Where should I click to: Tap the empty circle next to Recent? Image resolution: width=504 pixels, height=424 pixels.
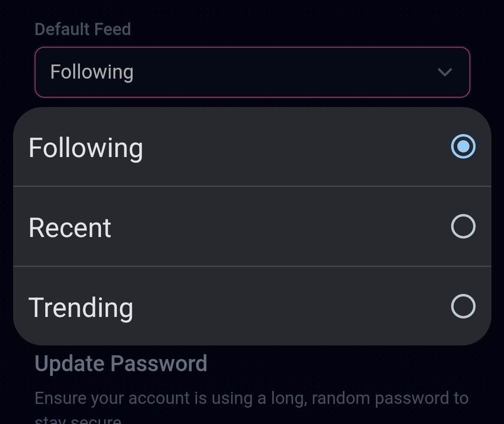463,226
